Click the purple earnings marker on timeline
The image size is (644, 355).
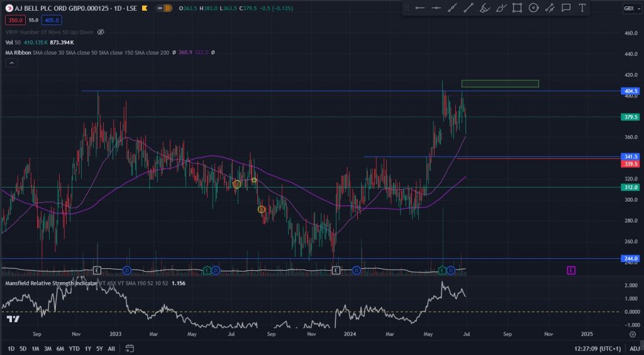click(x=571, y=270)
